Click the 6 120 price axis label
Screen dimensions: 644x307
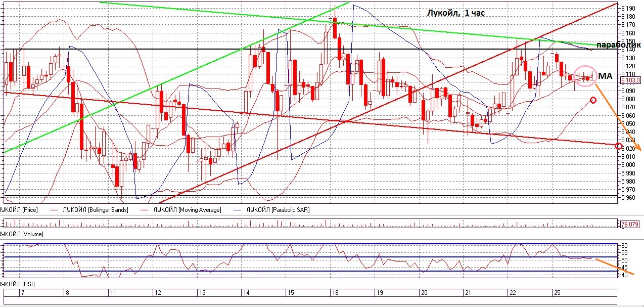pyautogui.click(x=628, y=66)
